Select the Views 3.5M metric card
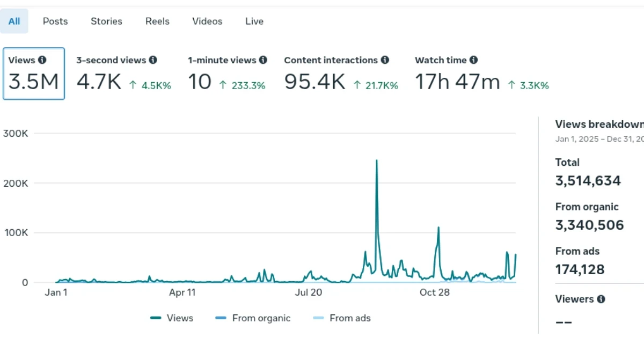The image size is (644, 337). (34, 74)
